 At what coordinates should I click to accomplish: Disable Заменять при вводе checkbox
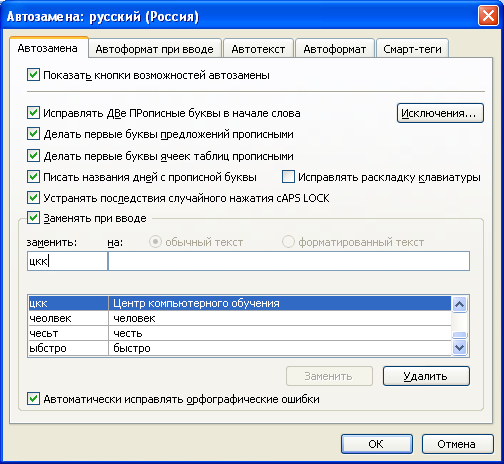coord(33,218)
